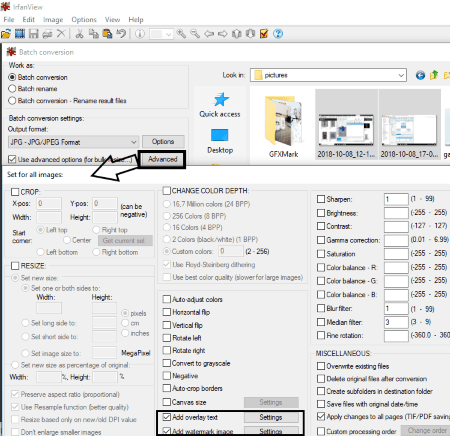Click the Paste clipboard icon
Screen dimensions: 450x436
107,34
